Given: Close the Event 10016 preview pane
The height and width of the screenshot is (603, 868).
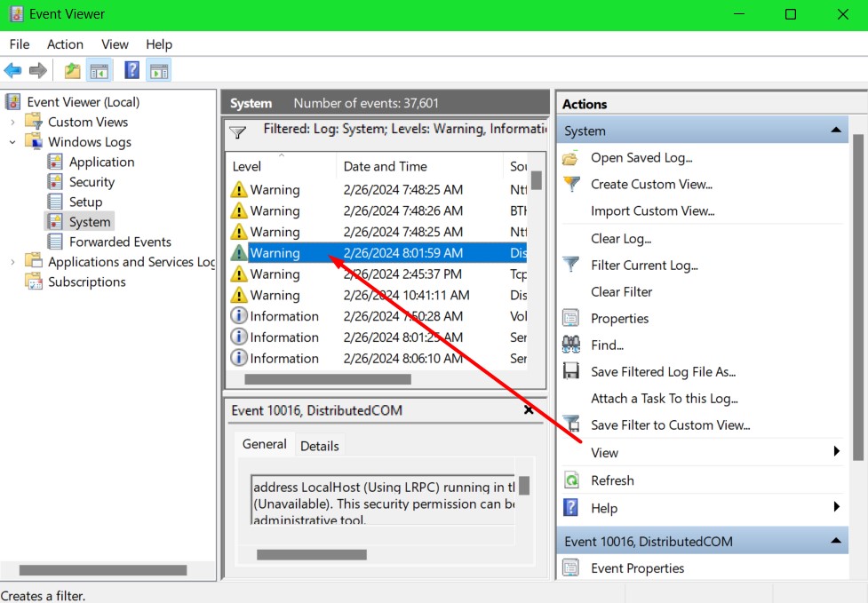Looking at the screenshot, I should click(529, 410).
